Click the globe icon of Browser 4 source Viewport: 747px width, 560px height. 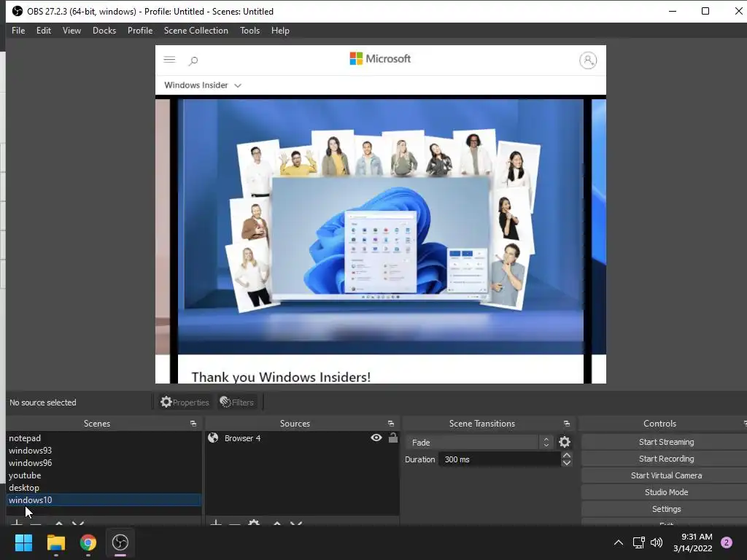tap(213, 437)
